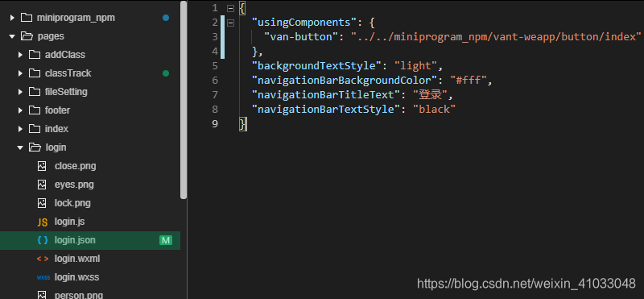The width and height of the screenshot is (644, 299).
Task: Click the blue status dot on miniprogram_npm
Action: (166, 18)
